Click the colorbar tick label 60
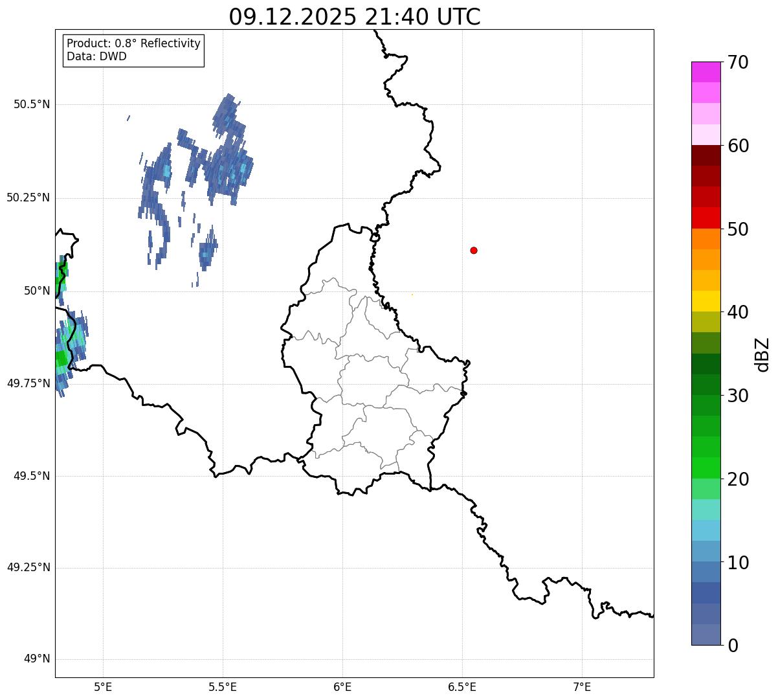The image size is (778, 700). 738,146
